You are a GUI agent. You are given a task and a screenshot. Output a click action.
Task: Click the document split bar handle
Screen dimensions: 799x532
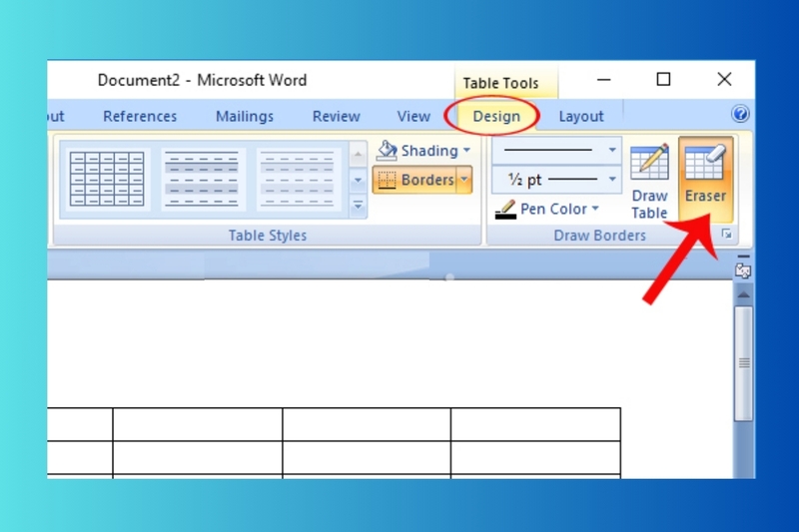pos(743,257)
